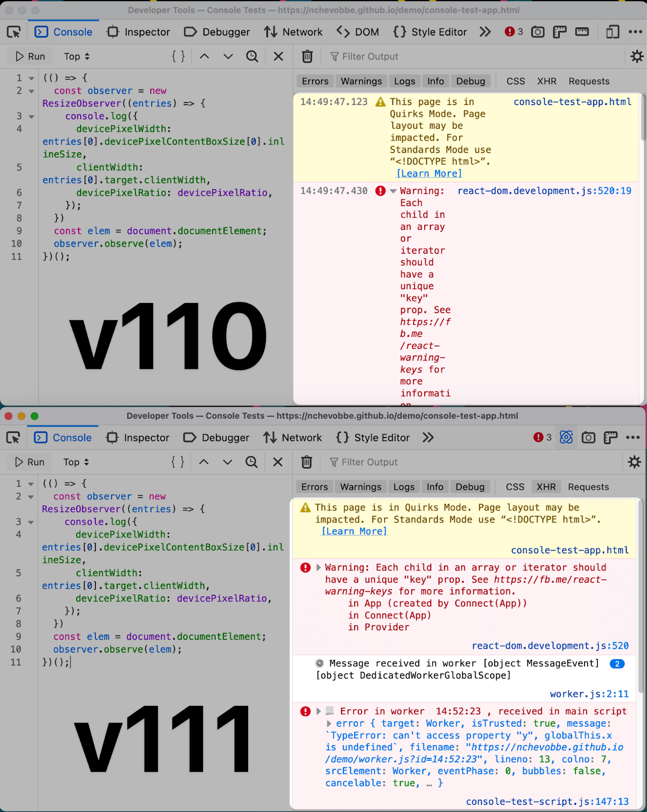Open worker.js:2:11 source link in v111
647x812 pixels.
coord(589,694)
